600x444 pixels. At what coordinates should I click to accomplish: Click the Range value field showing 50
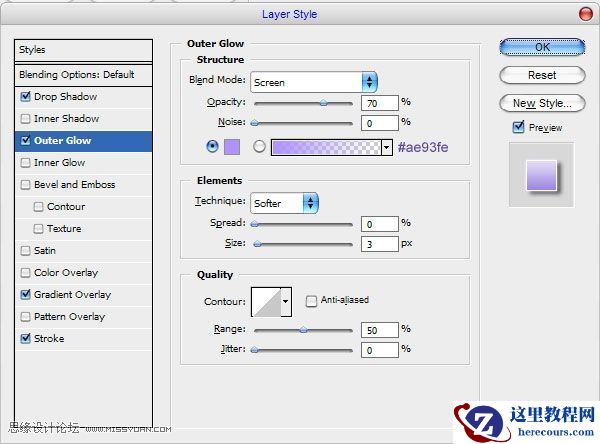[x=380, y=330]
